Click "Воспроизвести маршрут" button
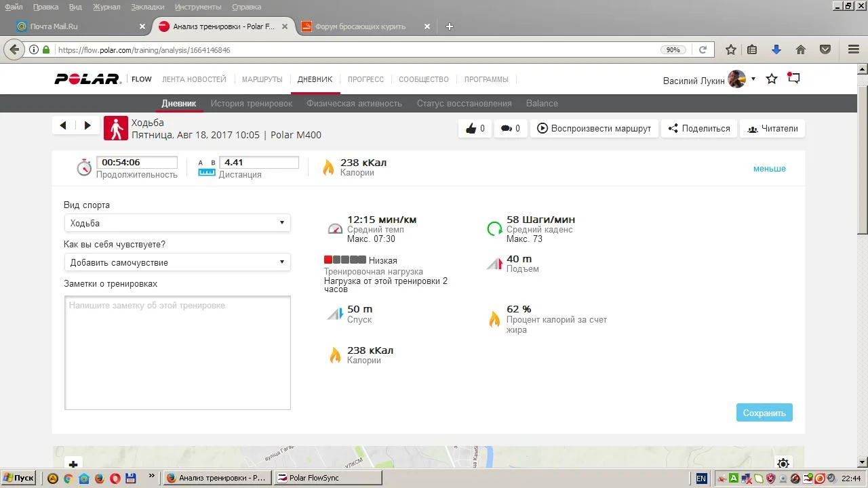This screenshot has height=488, width=868. coord(594,129)
